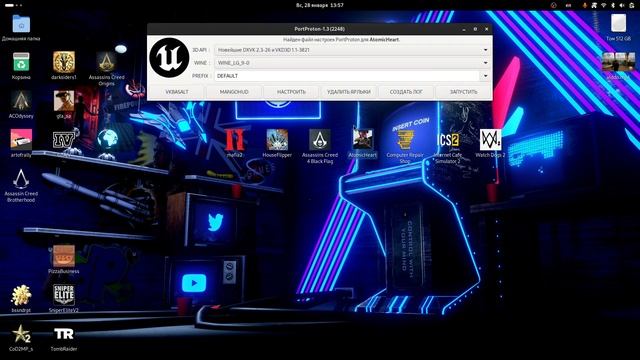Click into the PREFIX field showing DEFAULT
The image size is (640, 360).
(347, 76)
